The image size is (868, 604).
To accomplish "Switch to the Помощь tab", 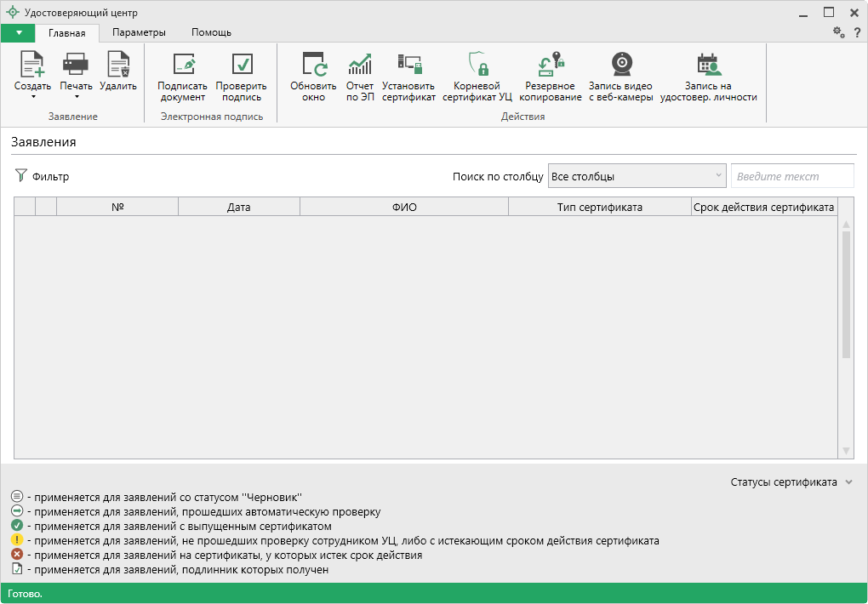I will pos(211,32).
